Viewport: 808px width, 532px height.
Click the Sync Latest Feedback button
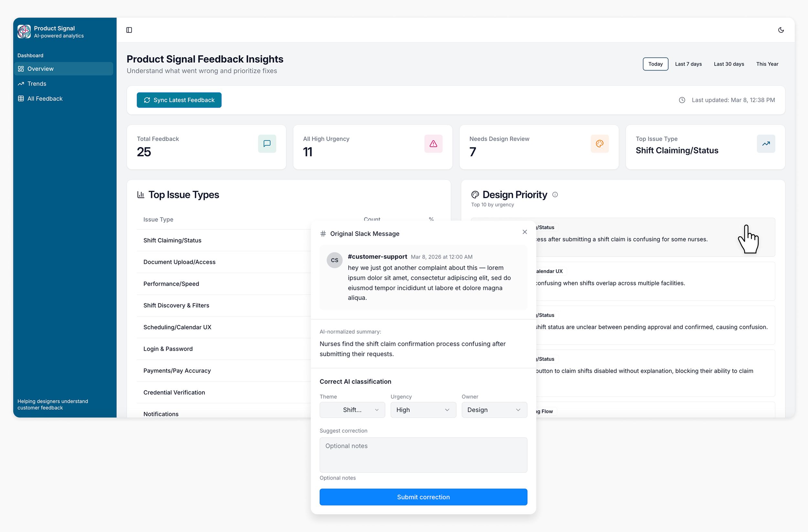(179, 100)
